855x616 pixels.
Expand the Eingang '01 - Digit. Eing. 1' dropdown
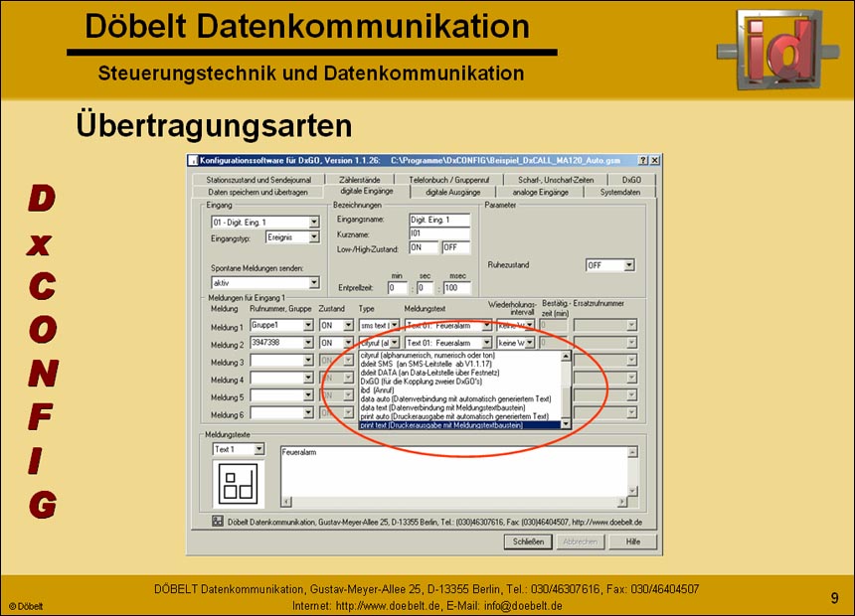(x=314, y=222)
